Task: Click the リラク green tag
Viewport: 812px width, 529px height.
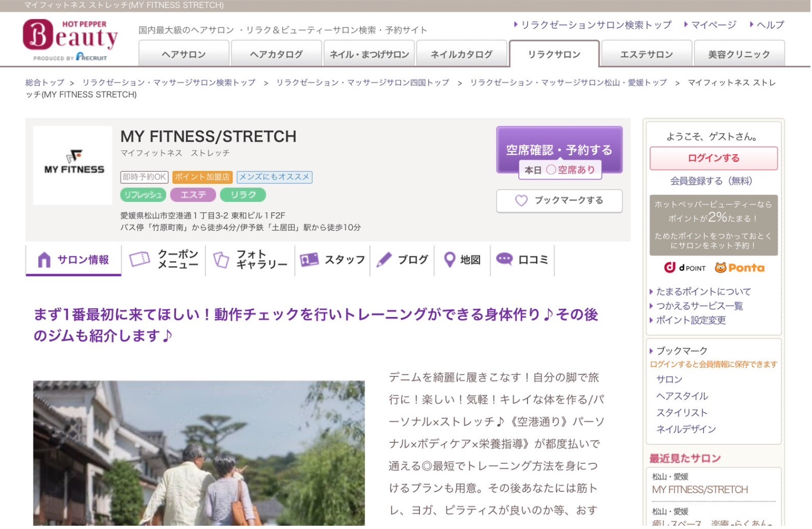Action: [x=243, y=194]
